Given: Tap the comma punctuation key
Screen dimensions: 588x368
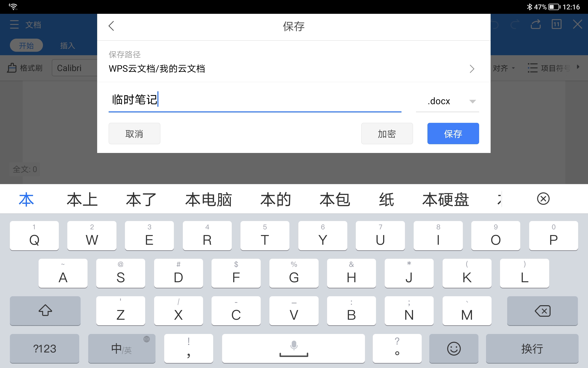Looking at the screenshot, I should 189,348.
